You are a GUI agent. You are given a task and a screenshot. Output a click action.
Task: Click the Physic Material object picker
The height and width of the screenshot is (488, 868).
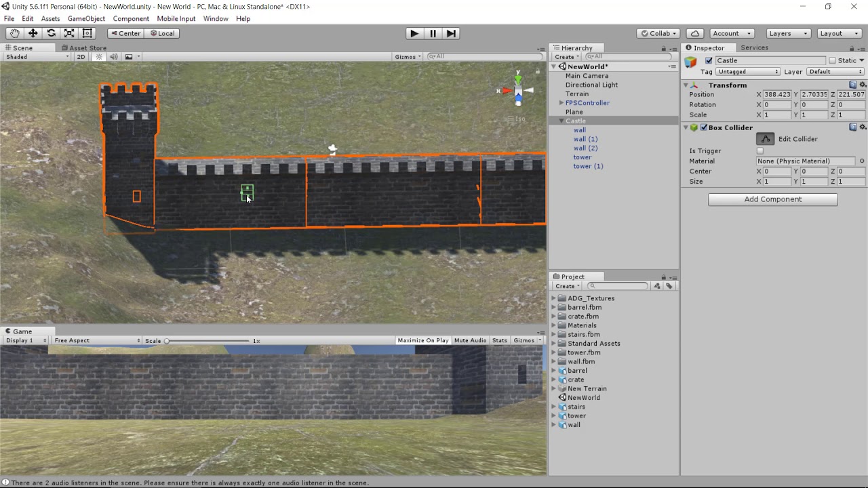862,161
